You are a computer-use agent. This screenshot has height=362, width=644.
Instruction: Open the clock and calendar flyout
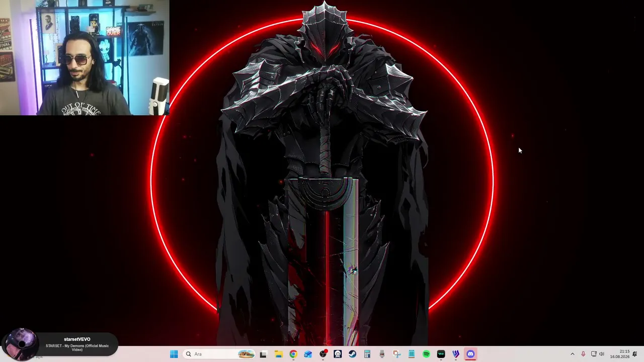620,354
